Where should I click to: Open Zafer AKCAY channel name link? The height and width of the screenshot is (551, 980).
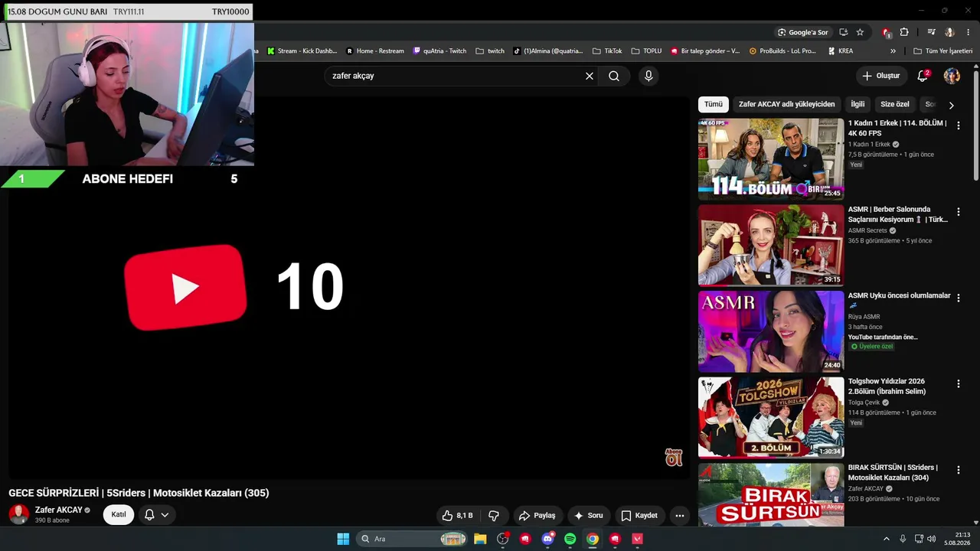pos(58,510)
